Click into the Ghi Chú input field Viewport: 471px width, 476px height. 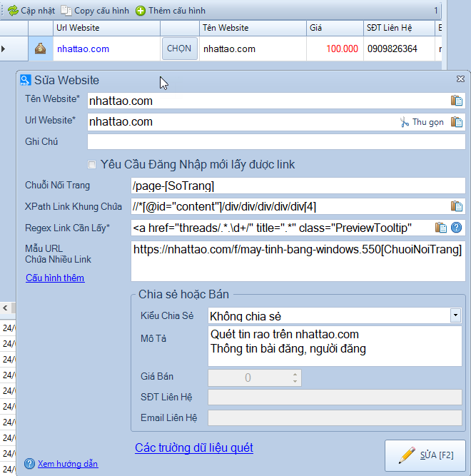[x=276, y=142]
